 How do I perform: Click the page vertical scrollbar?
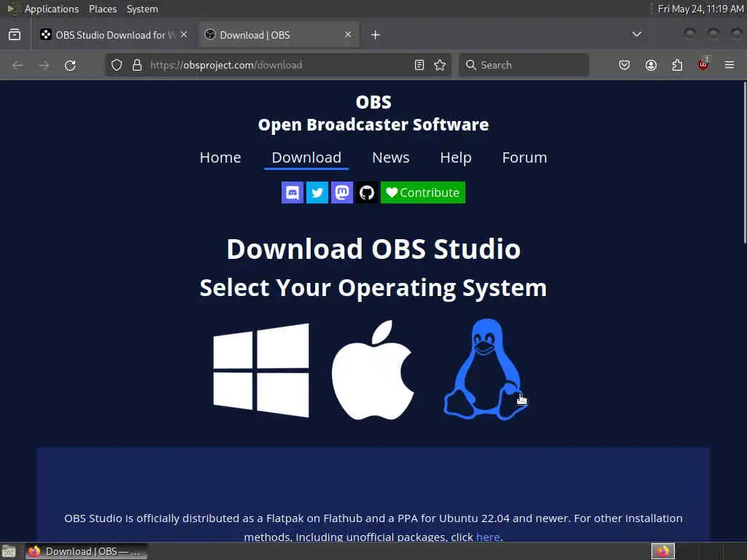point(743,163)
